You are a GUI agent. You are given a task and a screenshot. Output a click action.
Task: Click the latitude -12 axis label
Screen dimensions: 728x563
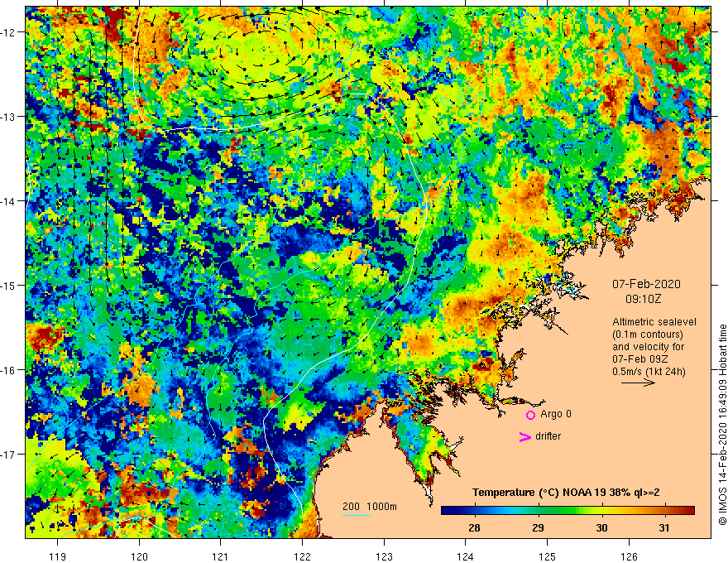[9, 32]
